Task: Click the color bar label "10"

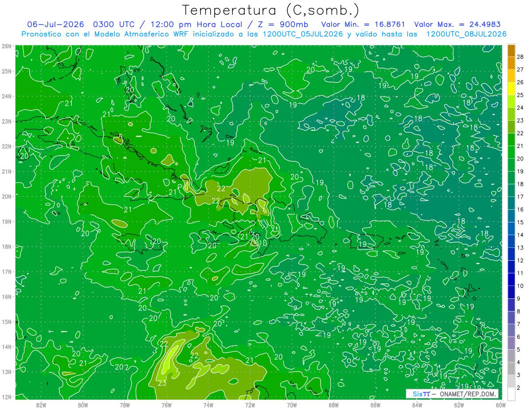Action: pyautogui.click(x=520, y=286)
